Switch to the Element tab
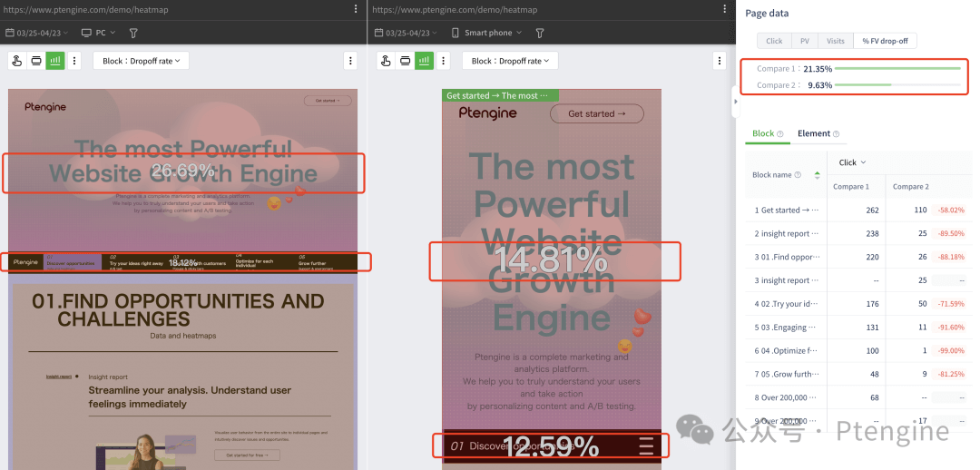Screen dimensions: 980x470 (x=814, y=133)
